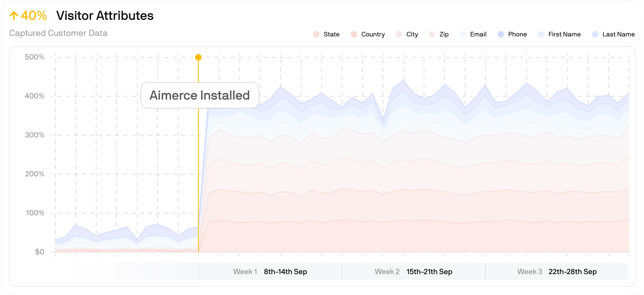The image size is (644, 295).
Task: Select Week 1 8th-14th Sep segment
Action: pyautogui.click(x=270, y=271)
